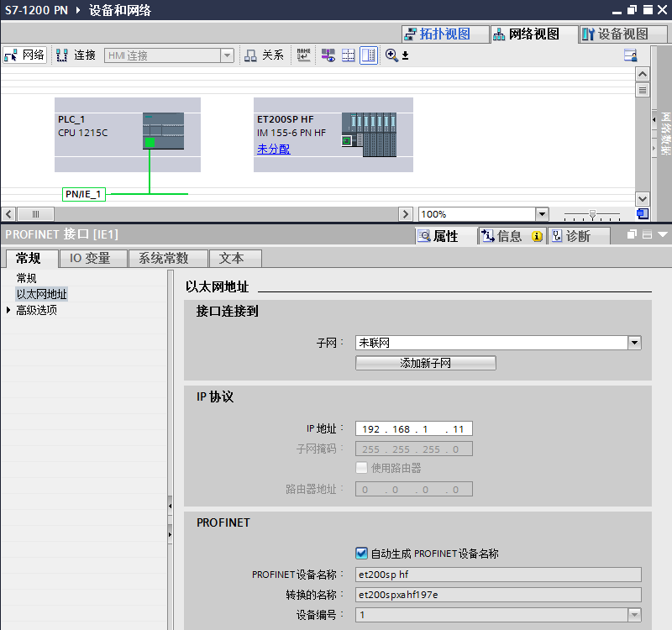Screen dimensions: 672x630
Task: Click the save window settings icon
Action: point(631,55)
